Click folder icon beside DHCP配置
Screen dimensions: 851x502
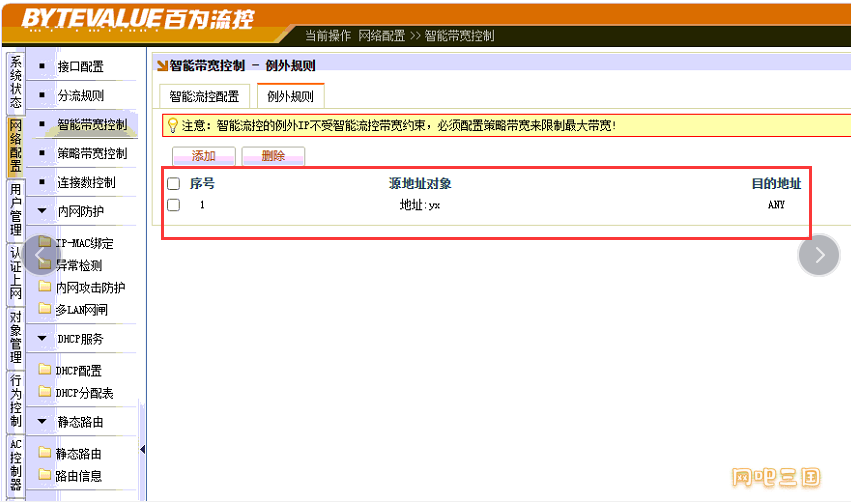tap(45, 369)
